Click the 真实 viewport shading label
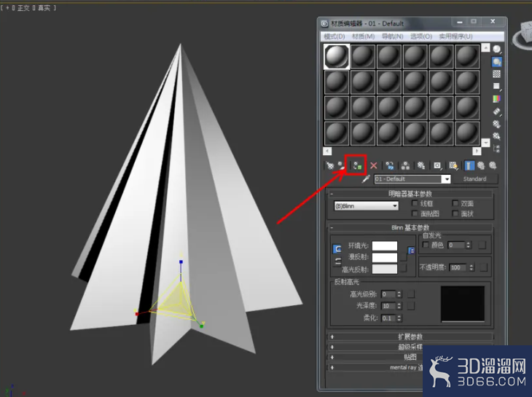 click(x=44, y=8)
